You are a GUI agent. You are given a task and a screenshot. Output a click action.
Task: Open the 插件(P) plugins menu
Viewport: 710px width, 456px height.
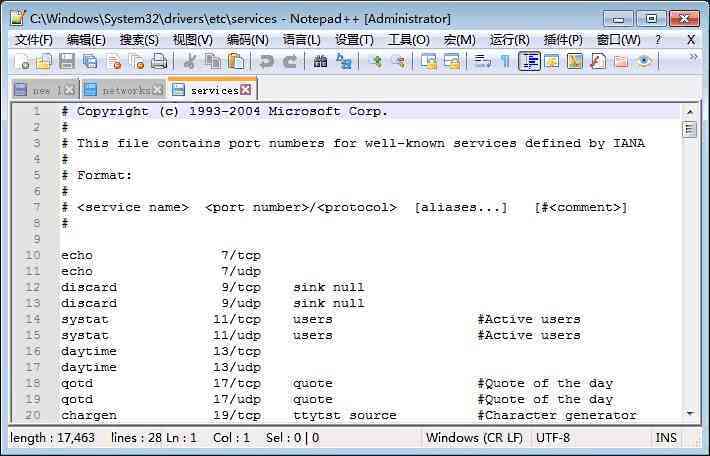click(563, 40)
